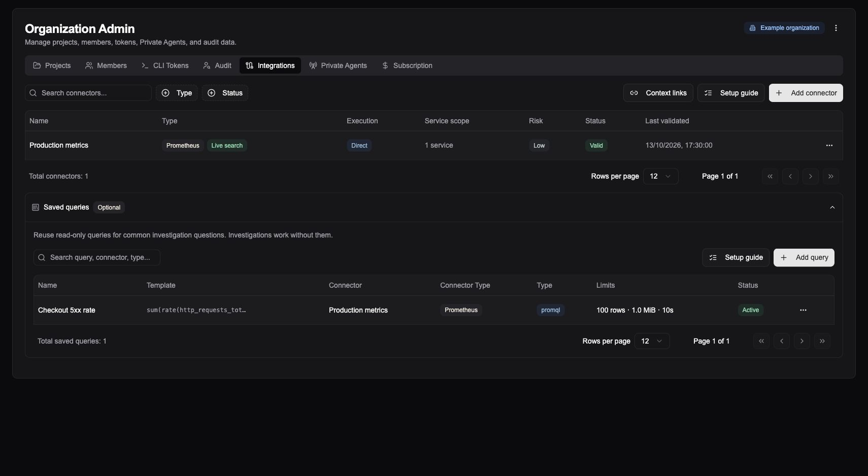Open the Audit tab

tap(217, 65)
